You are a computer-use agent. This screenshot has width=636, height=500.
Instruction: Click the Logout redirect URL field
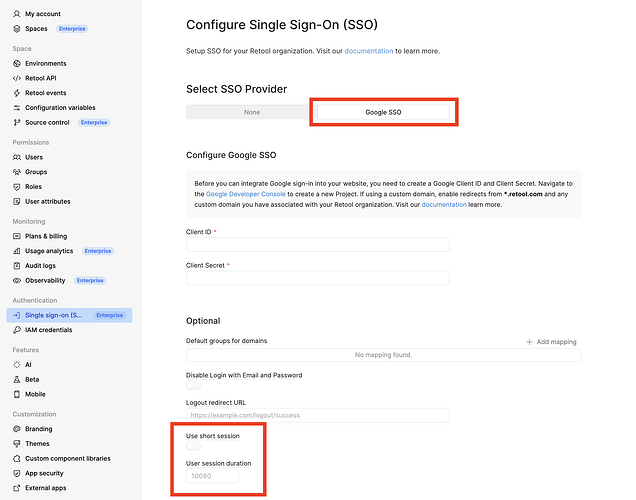[x=318, y=415]
